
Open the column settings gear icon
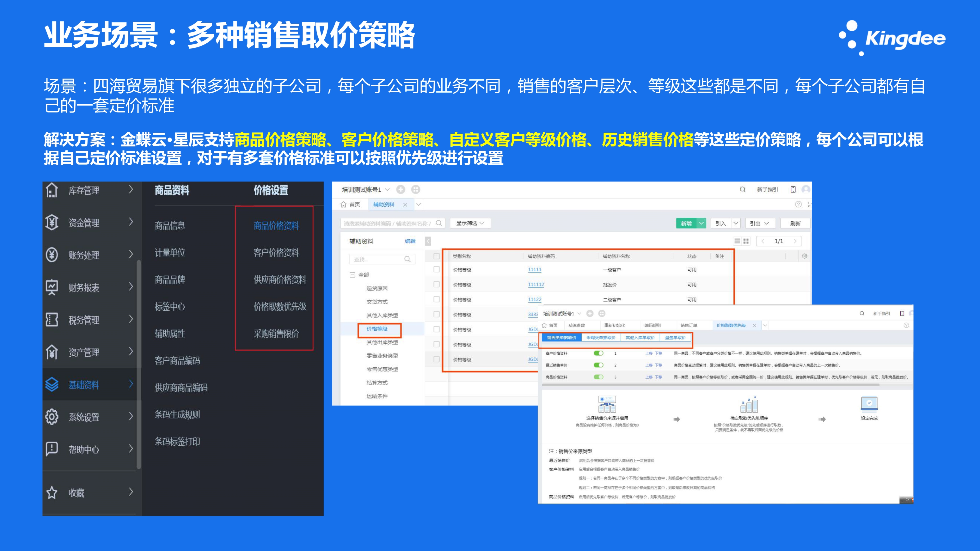pyautogui.click(x=804, y=256)
